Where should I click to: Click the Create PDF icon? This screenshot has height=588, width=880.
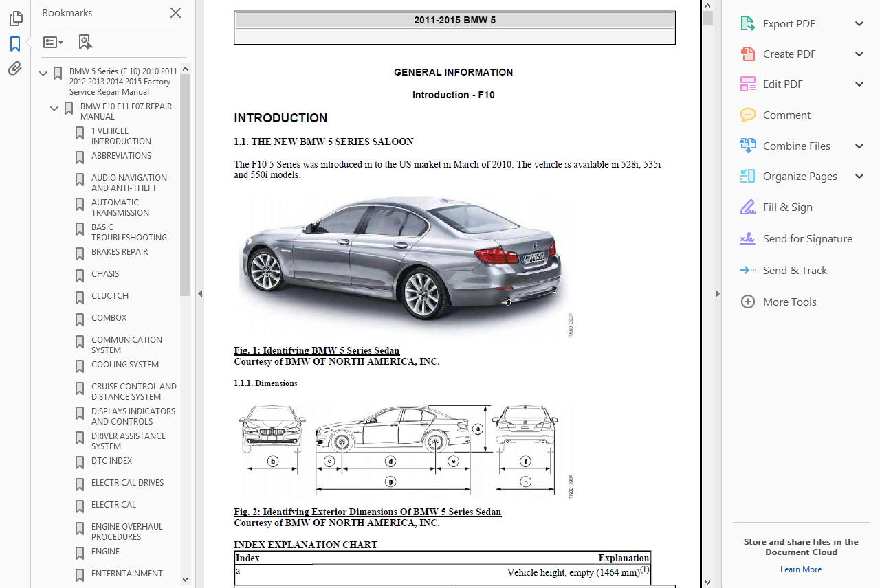pyautogui.click(x=747, y=54)
